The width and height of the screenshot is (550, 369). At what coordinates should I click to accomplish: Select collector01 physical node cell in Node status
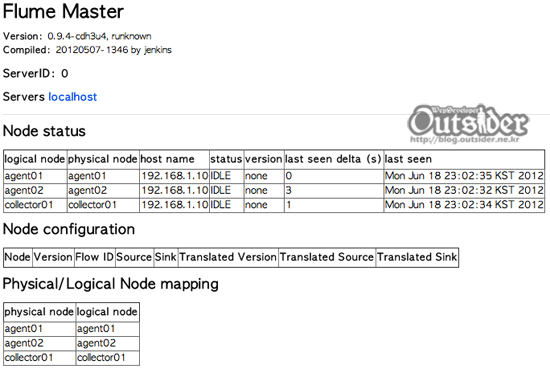tap(103, 205)
